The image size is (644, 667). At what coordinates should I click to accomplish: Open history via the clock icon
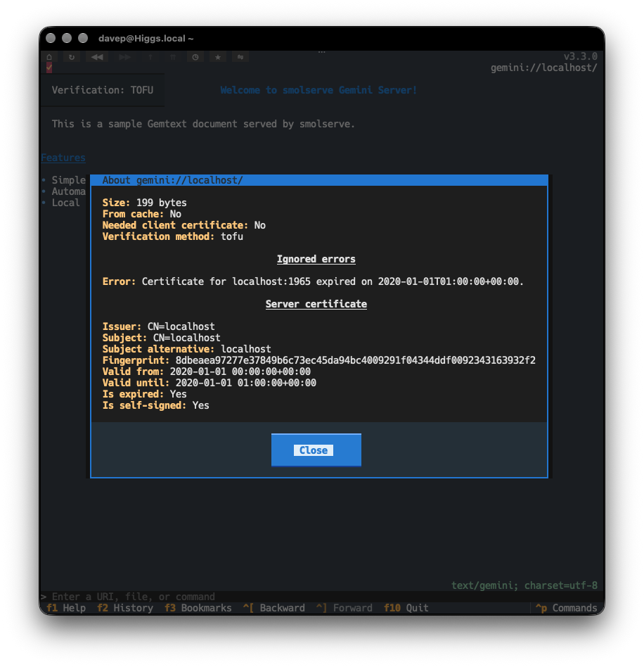coord(195,56)
